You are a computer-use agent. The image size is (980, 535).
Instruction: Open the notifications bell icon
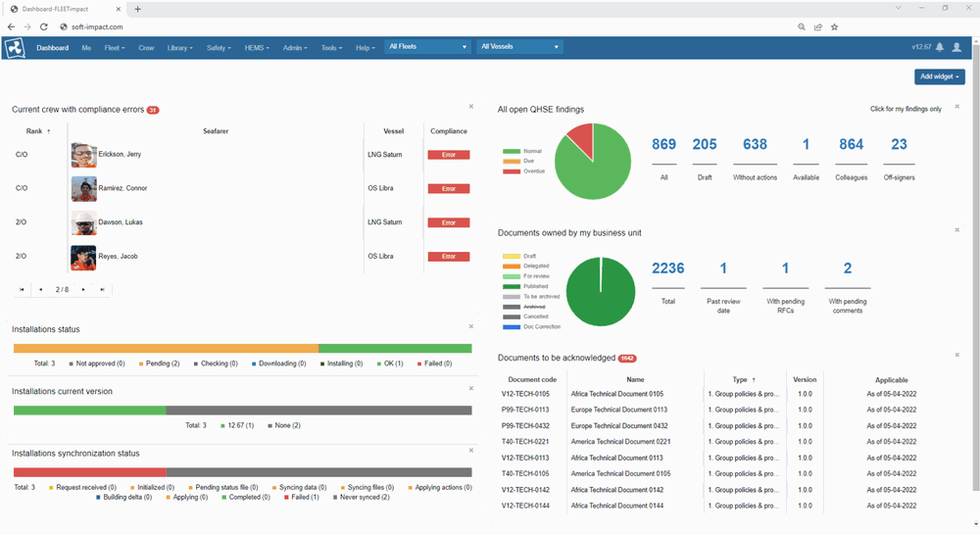click(x=940, y=47)
